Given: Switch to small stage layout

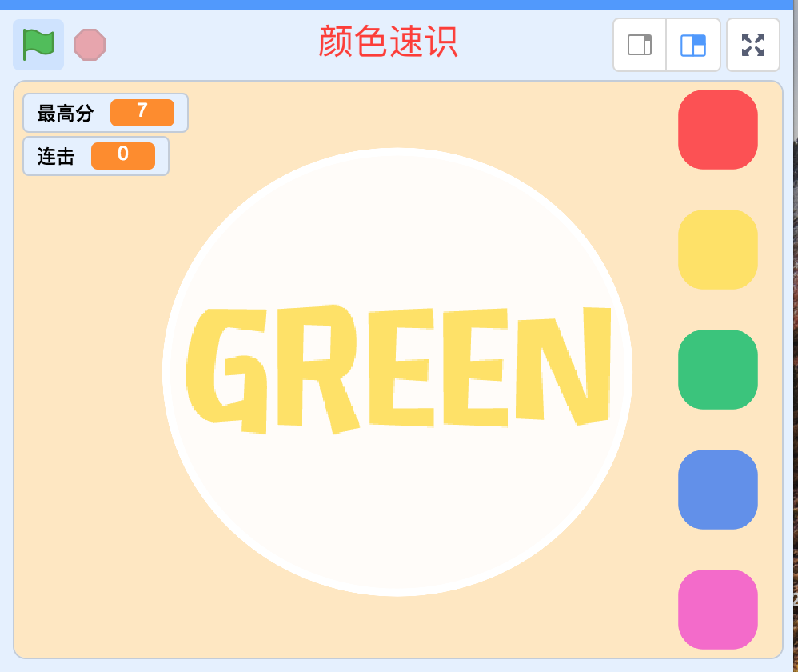Looking at the screenshot, I should pos(640,45).
